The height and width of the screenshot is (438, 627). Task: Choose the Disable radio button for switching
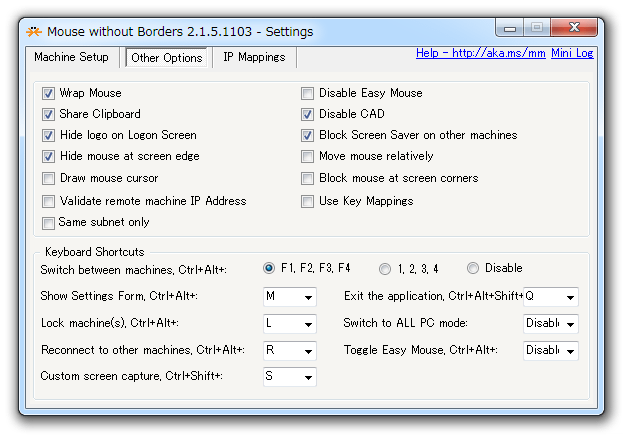coord(473,268)
